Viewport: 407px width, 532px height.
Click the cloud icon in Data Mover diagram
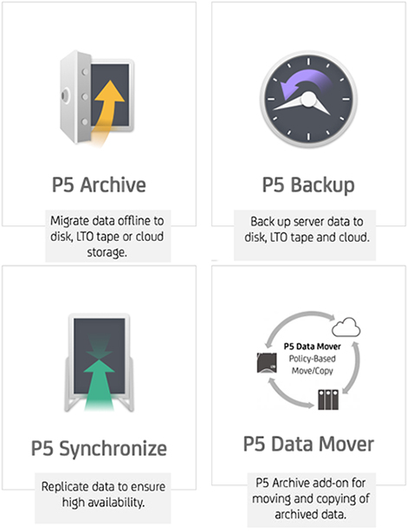(x=346, y=327)
